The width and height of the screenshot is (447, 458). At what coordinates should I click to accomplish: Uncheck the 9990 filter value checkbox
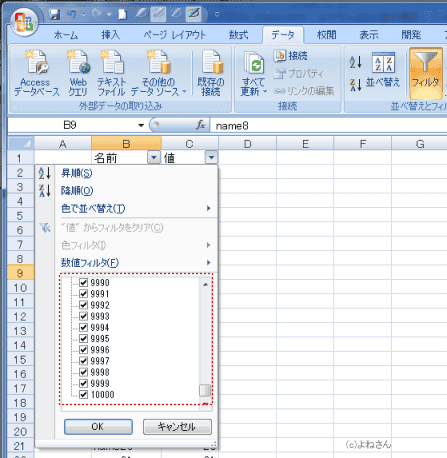[x=83, y=283]
